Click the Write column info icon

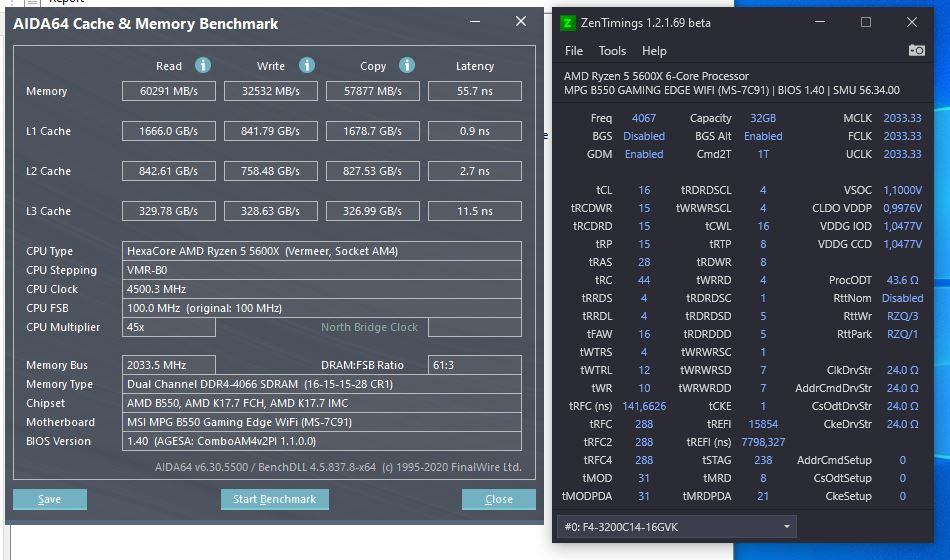(307, 65)
